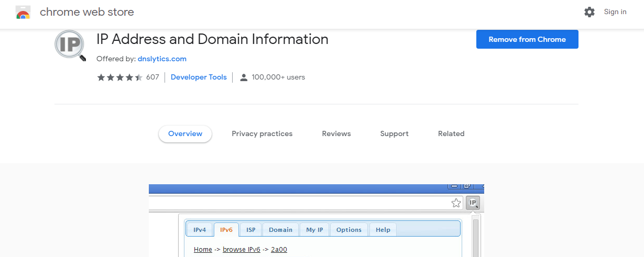Click the bookmark star in the screenshot preview
Screen dimensions: 644x257
point(456,203)
